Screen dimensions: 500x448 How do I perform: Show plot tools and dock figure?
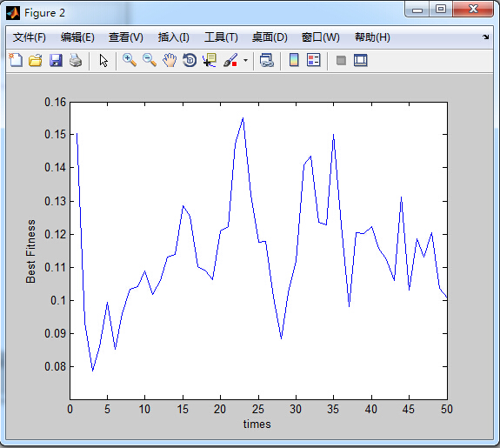361,60
